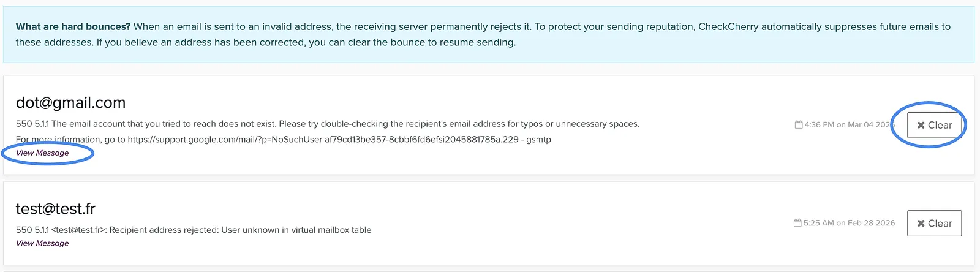
Task: Click the calendar icon beside 4:36 PM timestamp
Action: pos(799,124)
